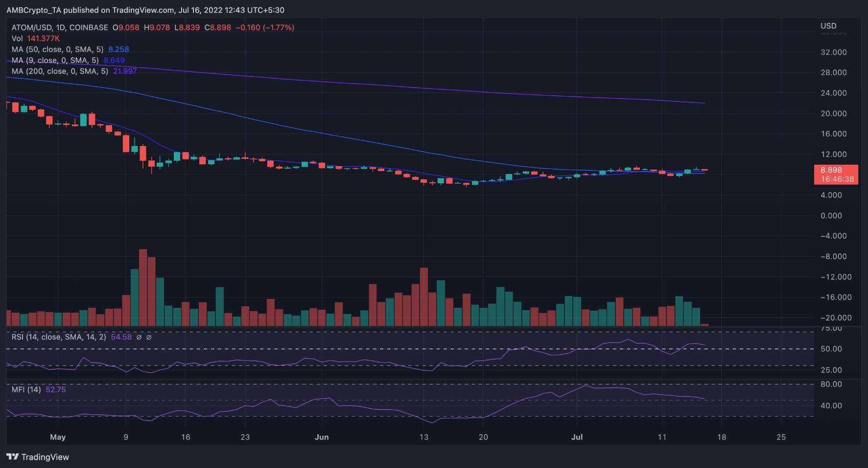Click the purple MA 200 value 21.997
This screenshot has height=468, width=868.
click(x=125, y=71)
